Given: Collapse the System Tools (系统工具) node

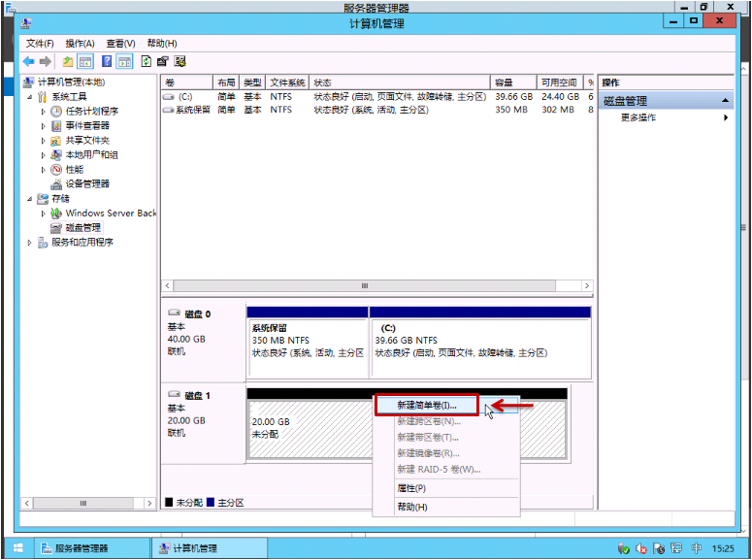Looking at the screenshot, I should [x=30, y=97].
